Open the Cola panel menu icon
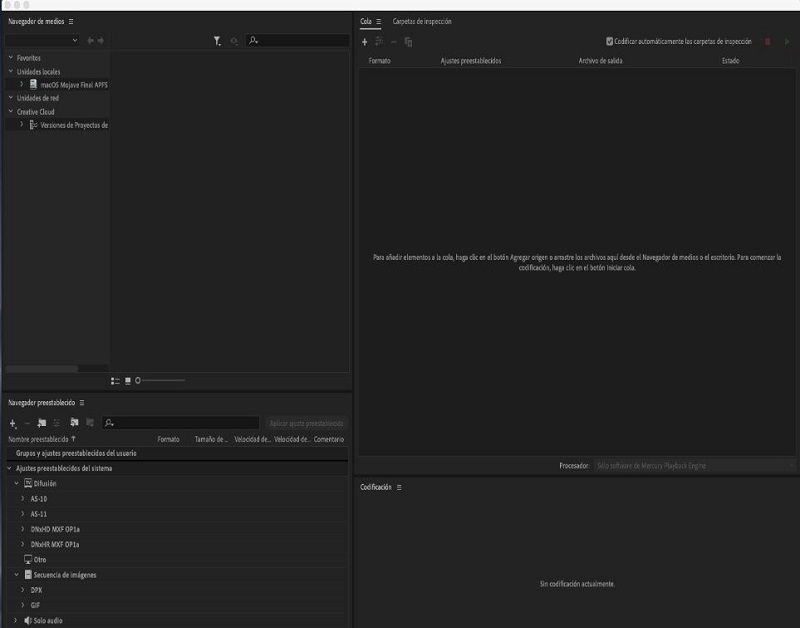800x628 pixels. coord(379,21)
